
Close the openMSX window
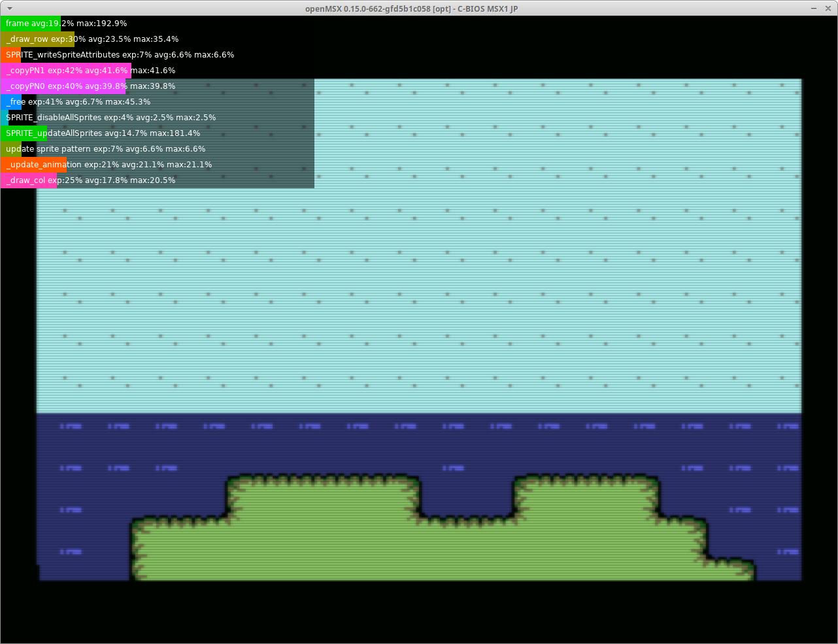pyautogui.click(x=827, y=8)
